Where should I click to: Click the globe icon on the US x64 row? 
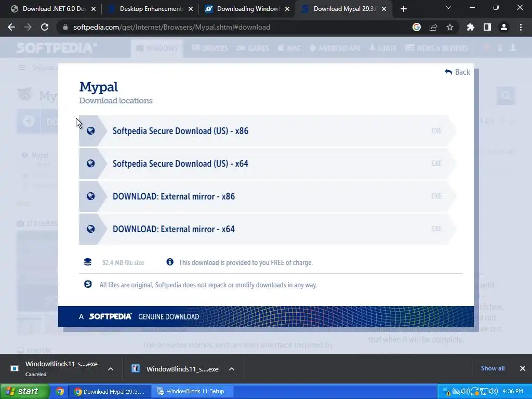pyautogui.click(x=90, y=164)
